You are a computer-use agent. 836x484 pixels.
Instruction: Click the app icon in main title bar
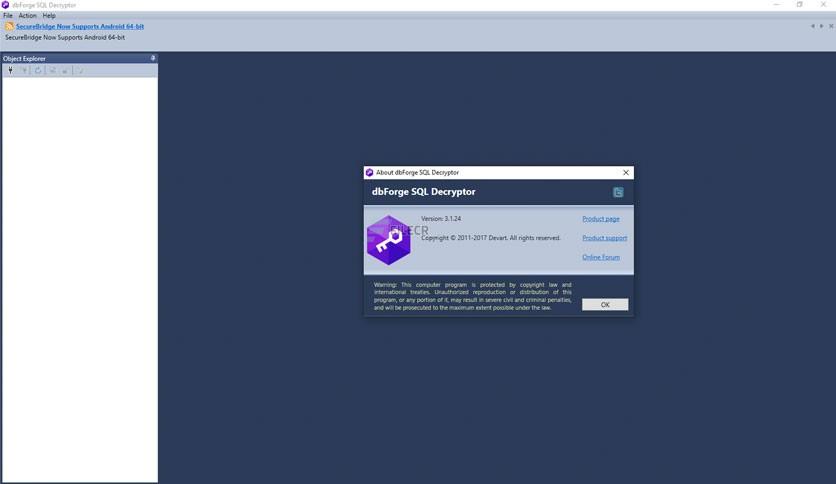[x=5, y=5]
